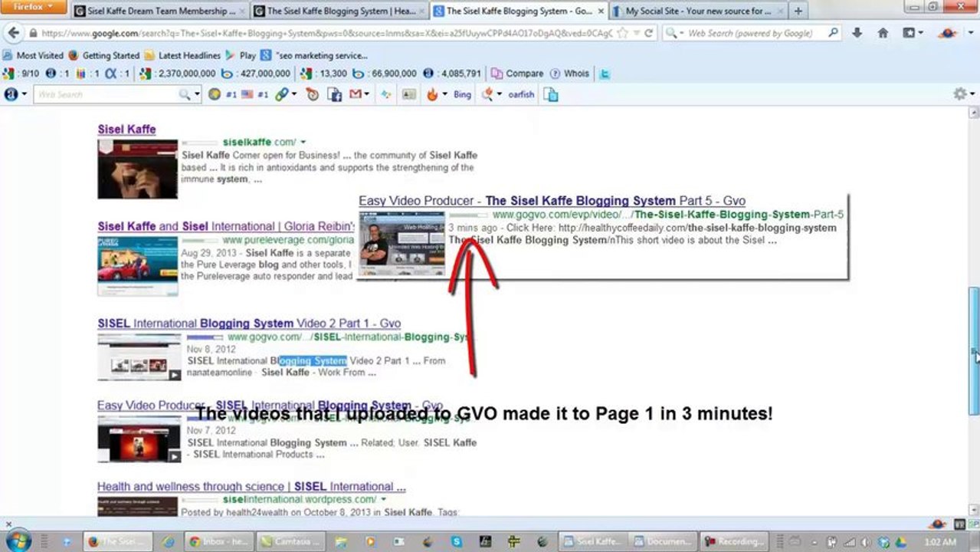Click the Sisel Kaffe result thumbnail
Image resolution: width=980 pixels, height=552 pixels.
[x=137, y=169]
